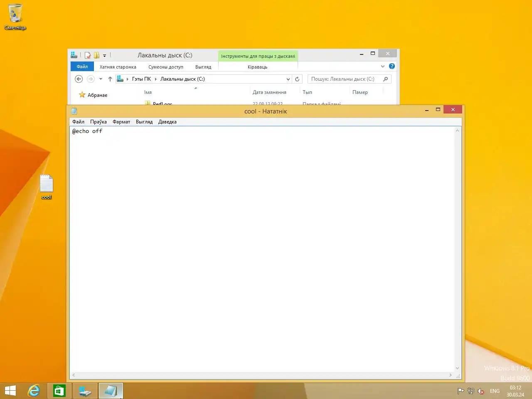The height and width of the screenshot is (399, 532).
Task: Open muted volume tray icon
Action: 481,391
